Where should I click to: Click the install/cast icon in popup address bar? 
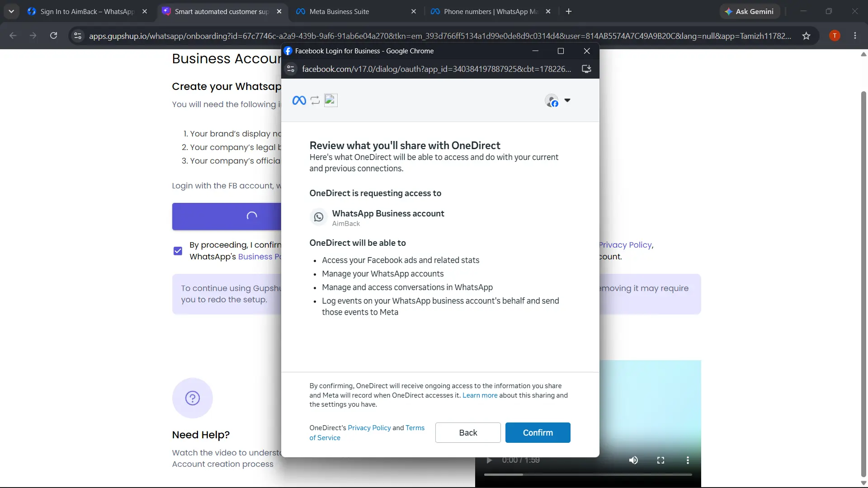click(586, 69)
